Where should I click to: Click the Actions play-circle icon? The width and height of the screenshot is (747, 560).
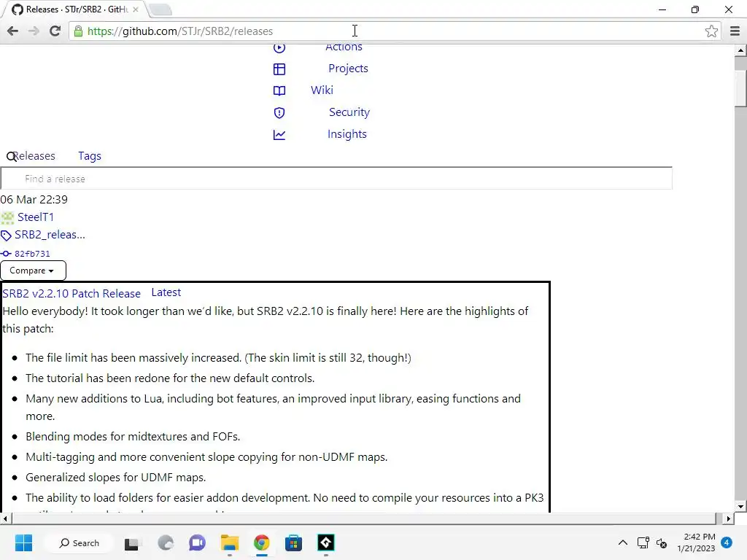[x=279, y=47]
